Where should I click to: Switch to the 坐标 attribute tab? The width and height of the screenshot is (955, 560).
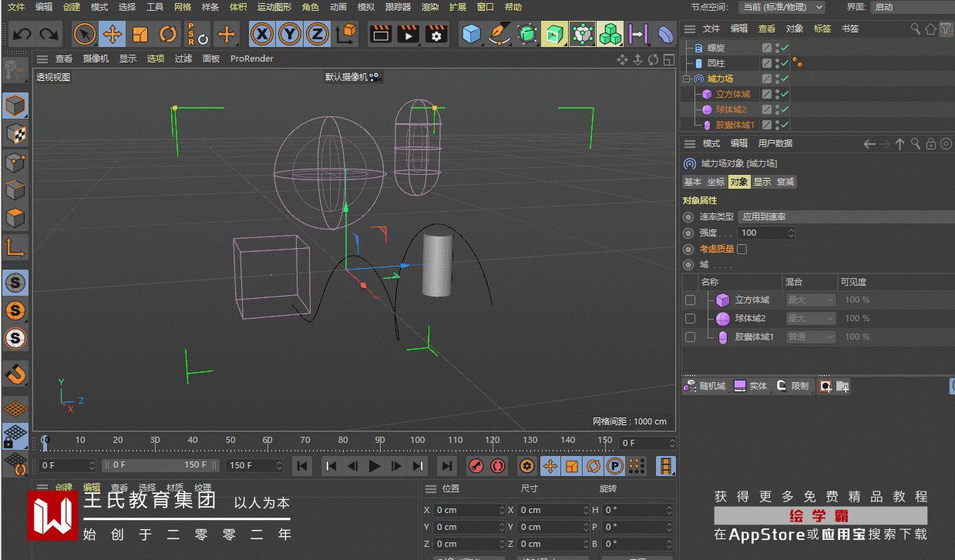pyautogui.click(x=716, y=182)
